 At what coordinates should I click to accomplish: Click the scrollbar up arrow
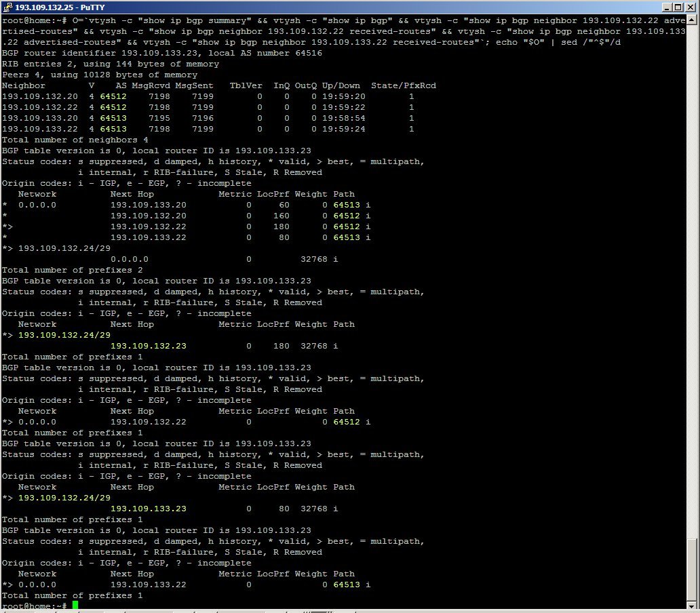tap(691, 19)
